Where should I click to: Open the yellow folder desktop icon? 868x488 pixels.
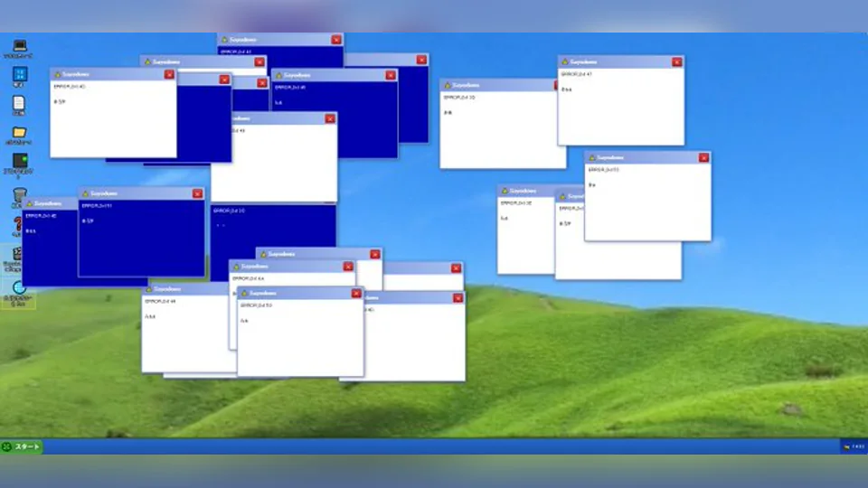pyautogui.click(x=19, y=132)
